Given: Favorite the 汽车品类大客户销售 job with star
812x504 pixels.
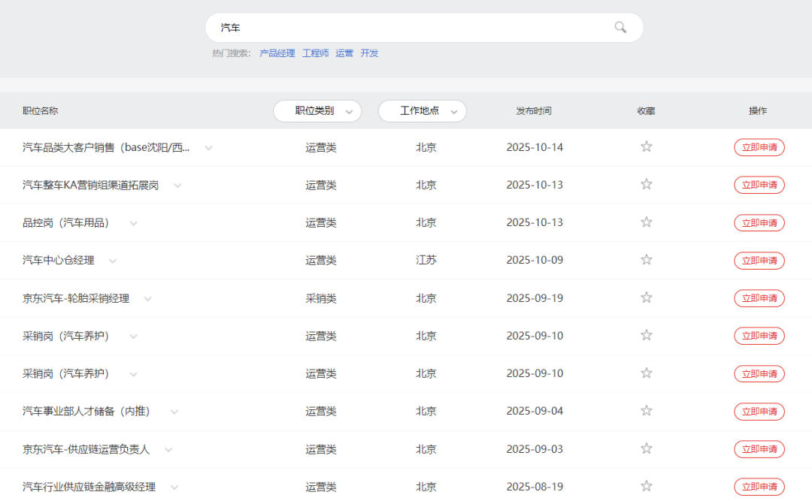Looking at the screenshot, I should coord(646,146).
